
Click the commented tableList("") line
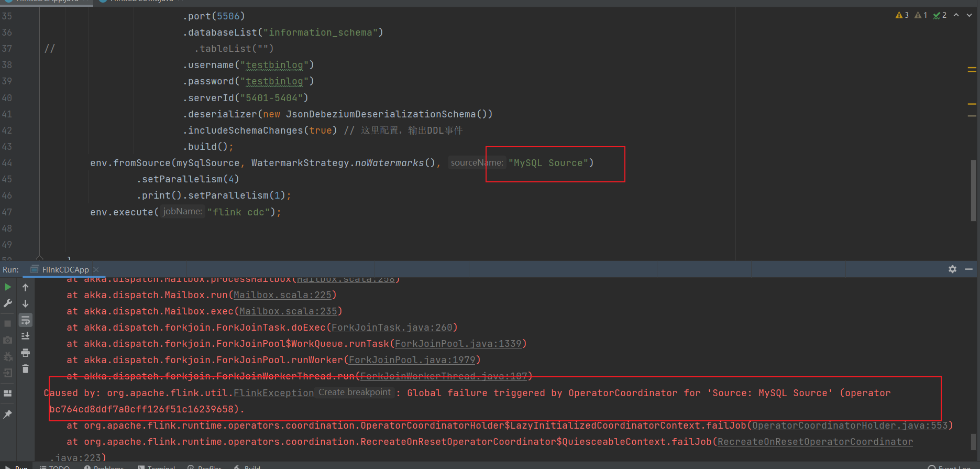(234, 49)
